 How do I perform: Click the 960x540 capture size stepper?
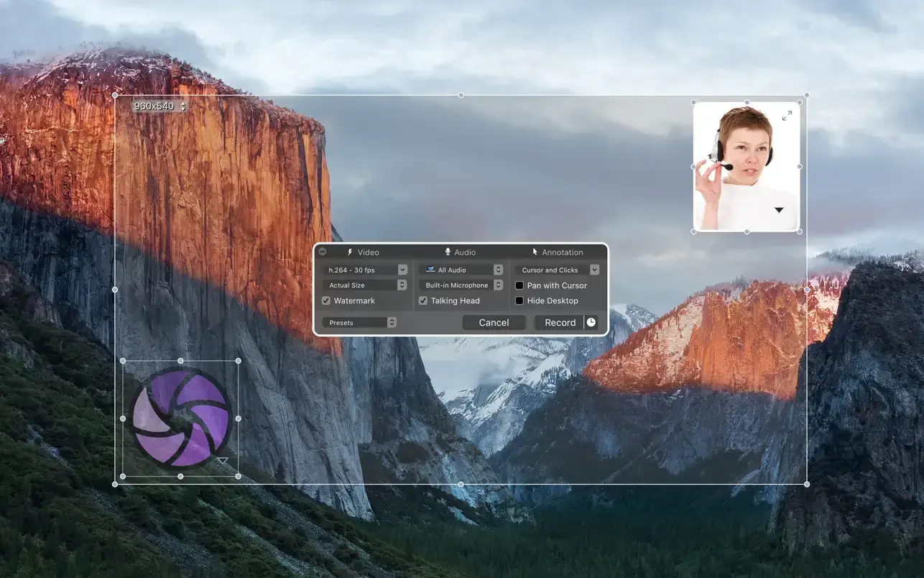click(x=183, y=106)
